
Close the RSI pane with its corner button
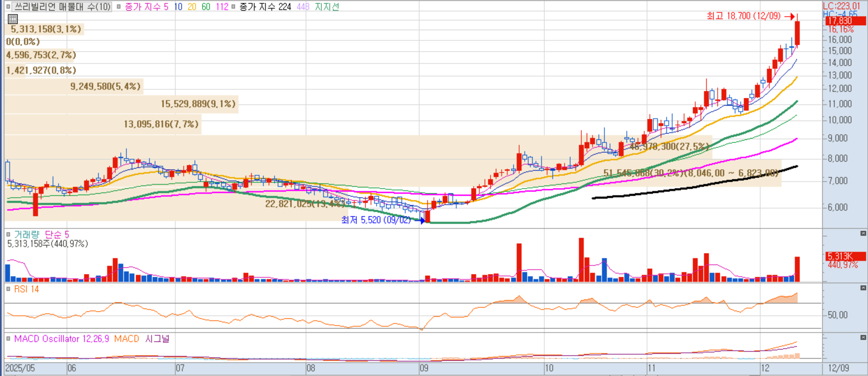pos(863,288)
